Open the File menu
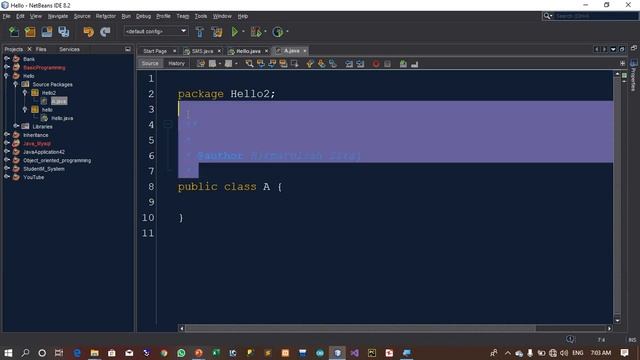Viewport: 640px width, 360px height. click(6, 16)
